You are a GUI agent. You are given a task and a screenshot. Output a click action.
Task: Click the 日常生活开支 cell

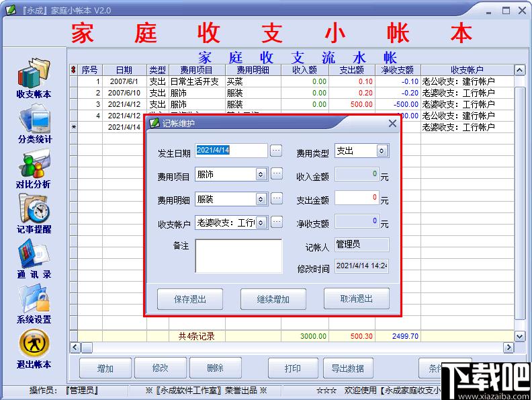(197, 81)
